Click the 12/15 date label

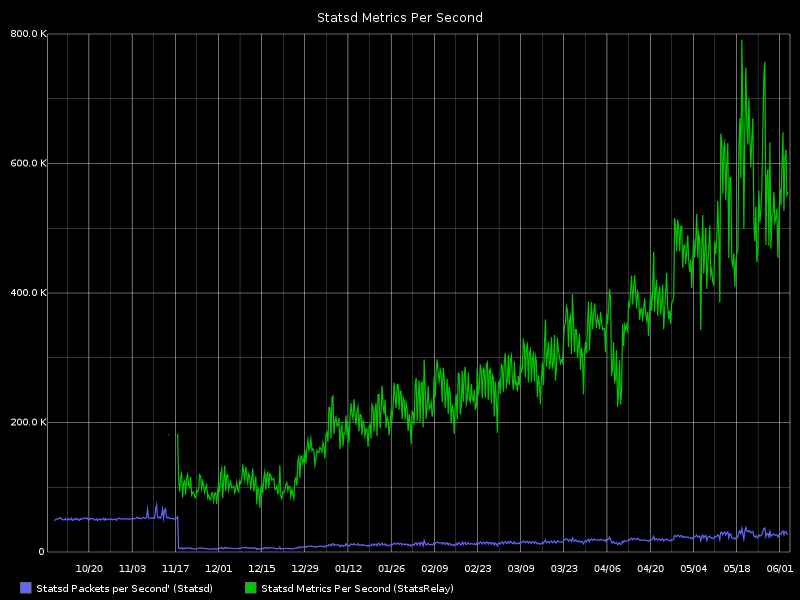click(x=262, y=568)
